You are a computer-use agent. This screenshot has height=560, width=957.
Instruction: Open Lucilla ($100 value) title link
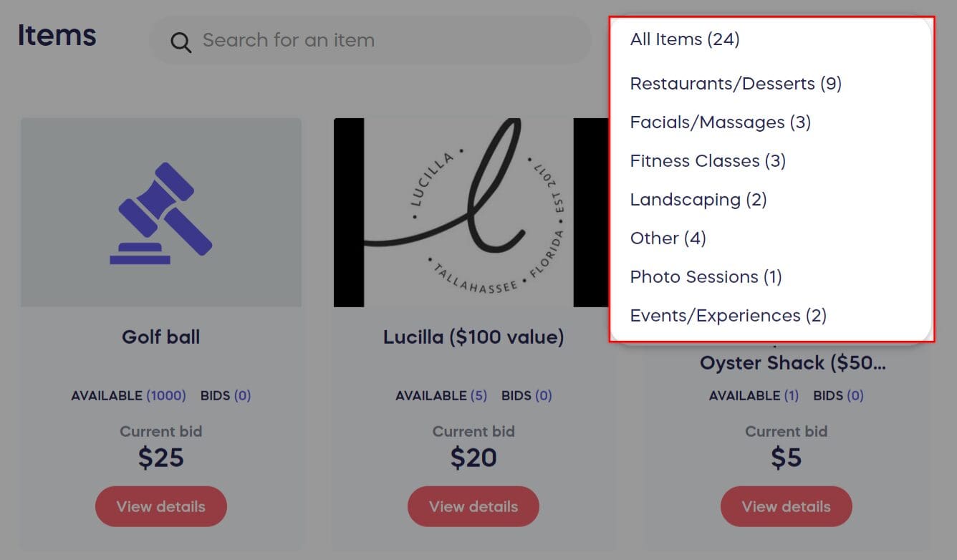coord(473,337)
